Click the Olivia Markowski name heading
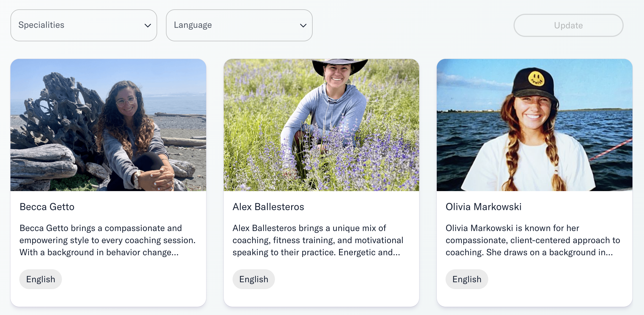The width and height of the screenshot is (644, 315). 484,207
